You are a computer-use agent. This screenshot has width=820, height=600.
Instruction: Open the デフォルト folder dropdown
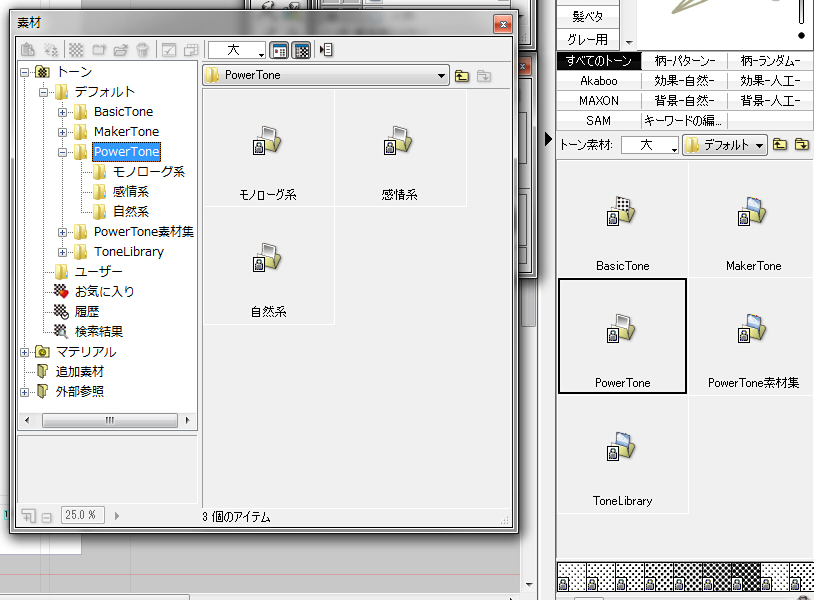(760, 145)
